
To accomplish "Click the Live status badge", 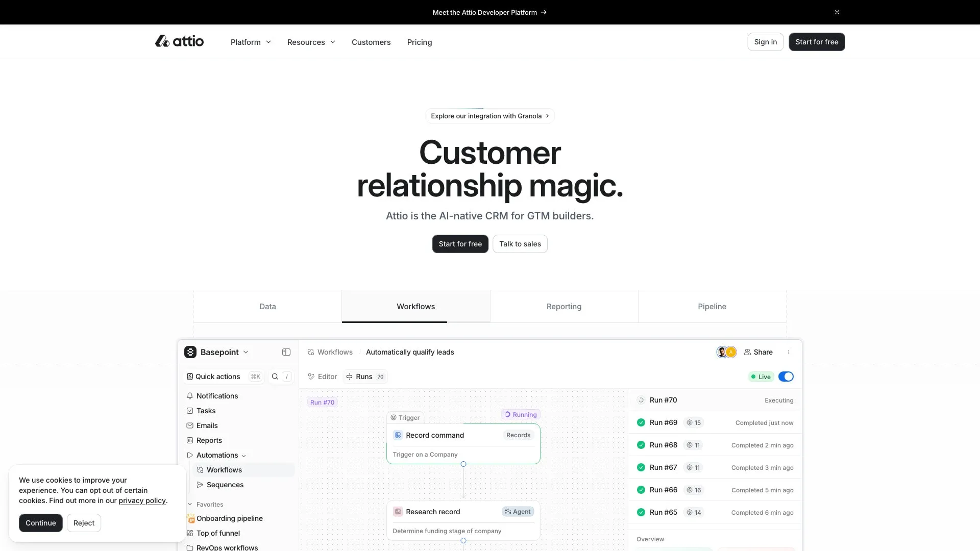I will tap(761, 377).
